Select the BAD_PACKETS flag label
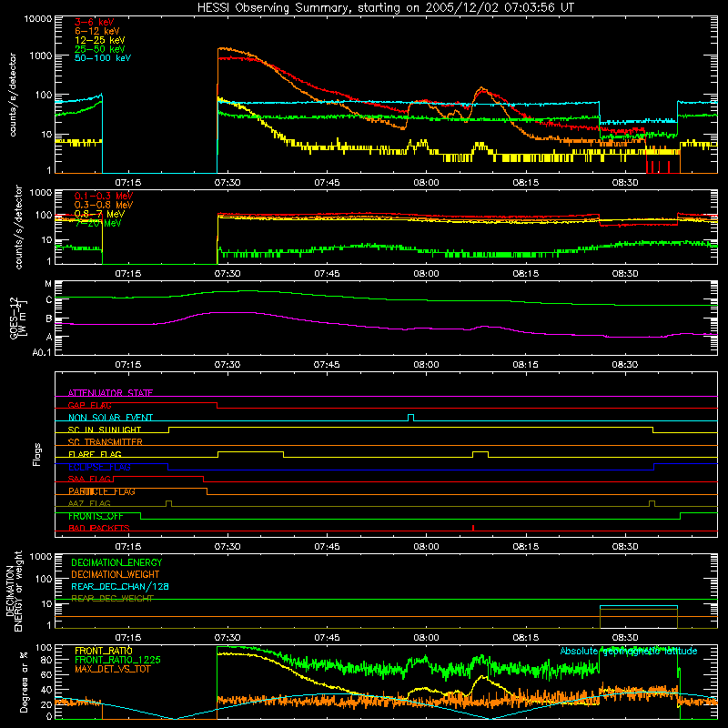 [99, 529]
